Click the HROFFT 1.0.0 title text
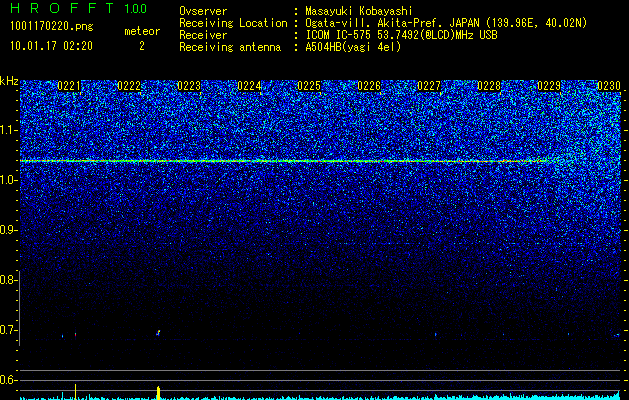 [78, 8]
